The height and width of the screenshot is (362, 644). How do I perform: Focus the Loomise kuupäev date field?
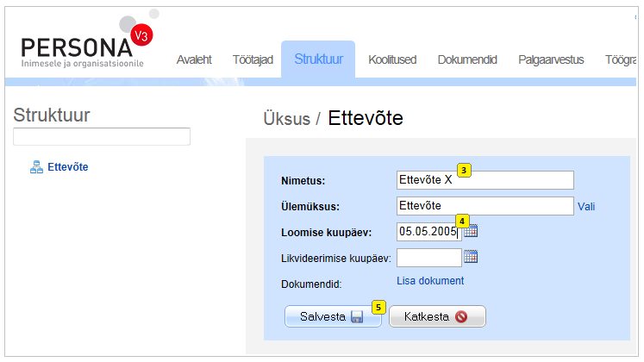coord(426,232)
